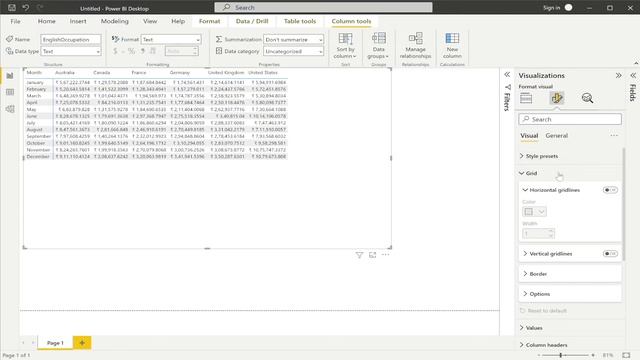
Task: Switch to the View ribbon tab
Action: pos(150,21)
